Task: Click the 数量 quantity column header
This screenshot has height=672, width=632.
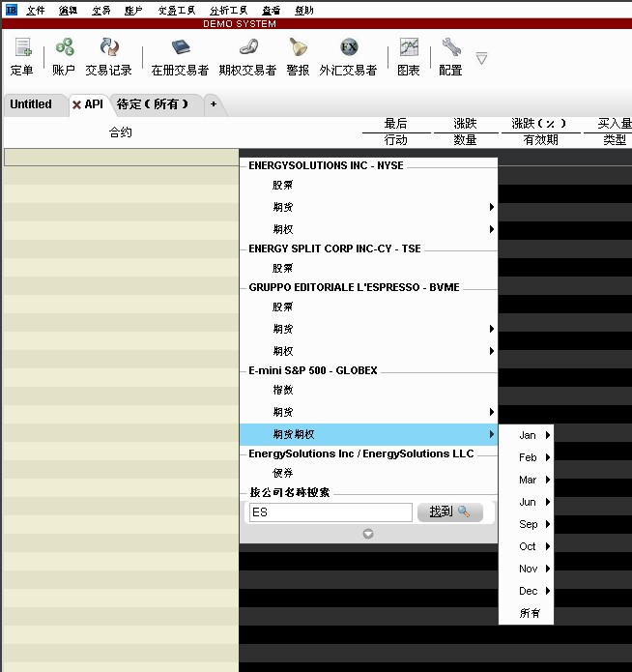Action: click(x=466, y=140)
